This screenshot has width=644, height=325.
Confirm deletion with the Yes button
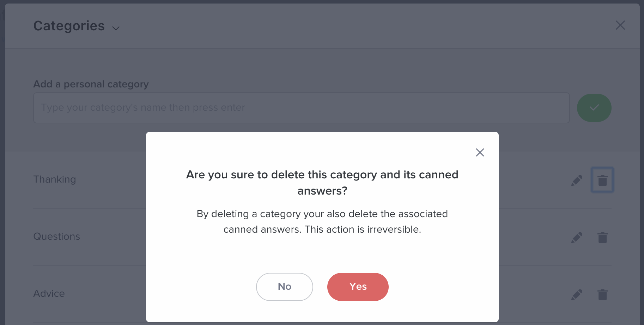pos(358,287)
